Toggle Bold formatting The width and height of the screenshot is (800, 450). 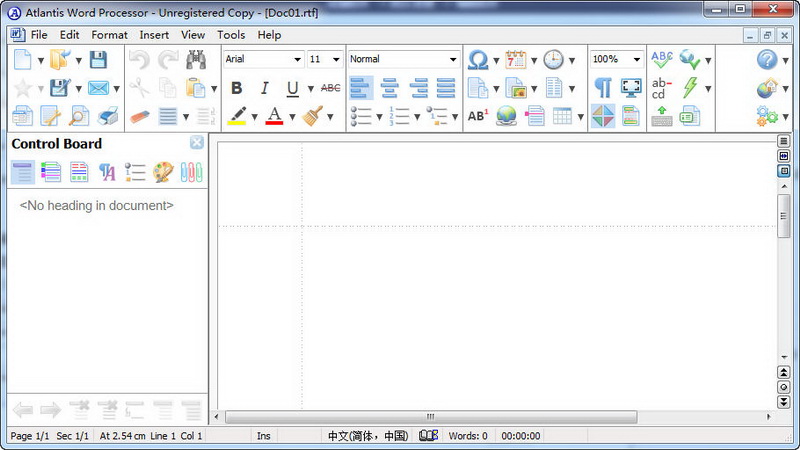236,88
